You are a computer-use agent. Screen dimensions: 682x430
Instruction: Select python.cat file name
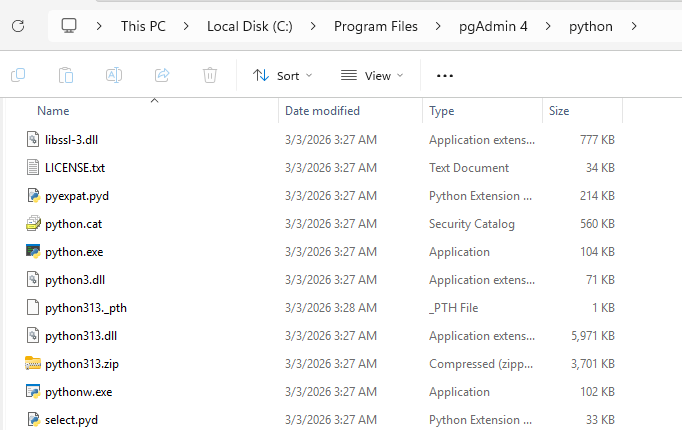[74, 223]
